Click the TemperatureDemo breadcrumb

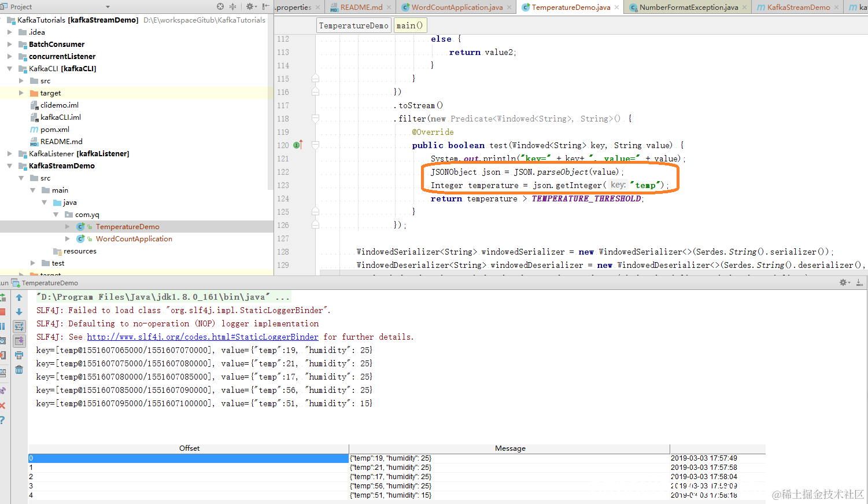point(354,25)
